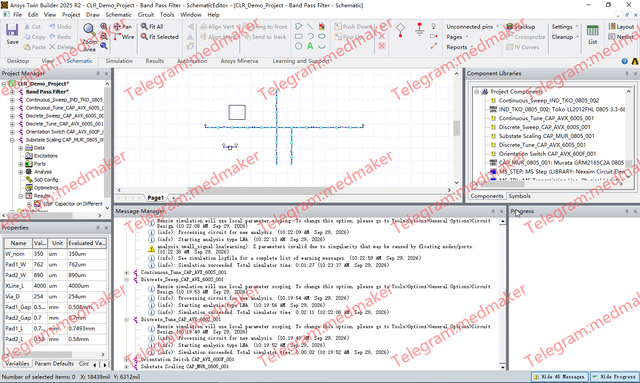The height and width of the screenshot is (383, 640).
Task: Open the Stackup editor
Action: pos(520,27)
